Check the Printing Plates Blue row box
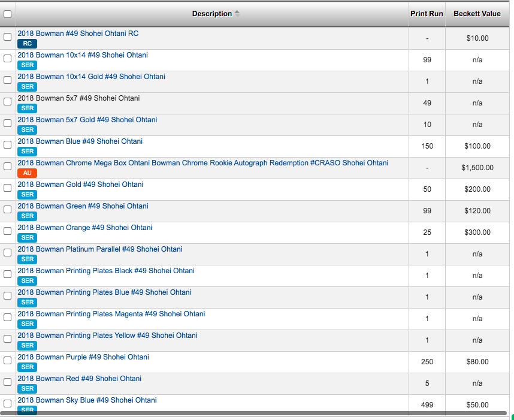514x420 pixels. (7, 296)
